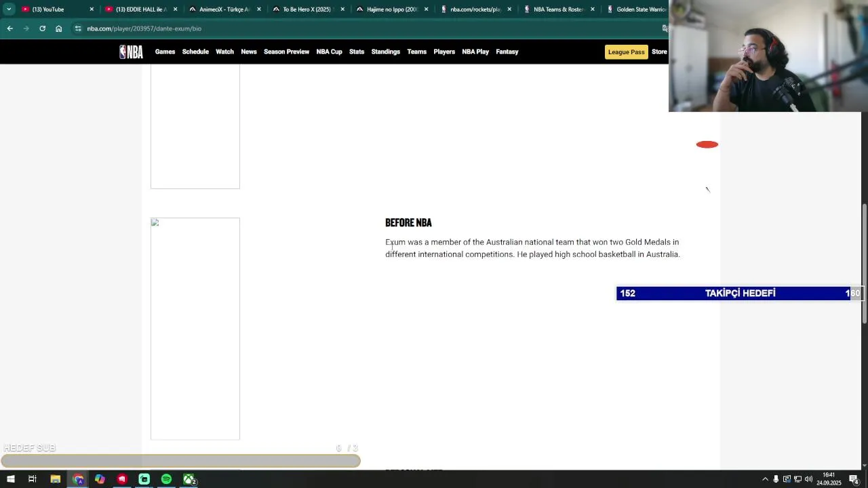
Task: Click the address bar URL field
Action: (366, 28)
